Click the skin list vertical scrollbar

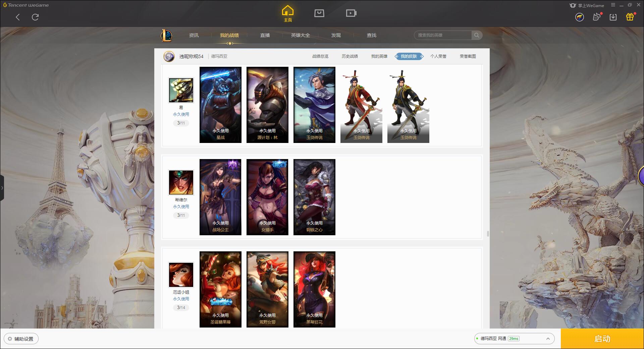[488, 234]
